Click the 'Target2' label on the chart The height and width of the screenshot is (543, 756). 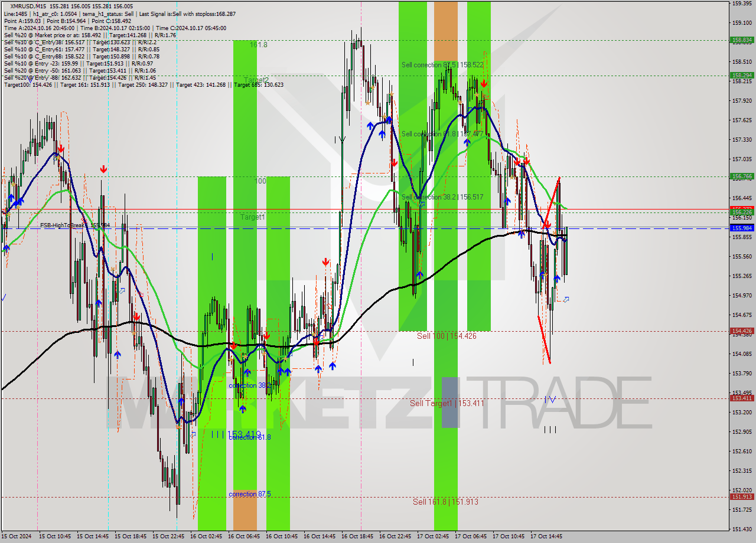coord(256,80)
